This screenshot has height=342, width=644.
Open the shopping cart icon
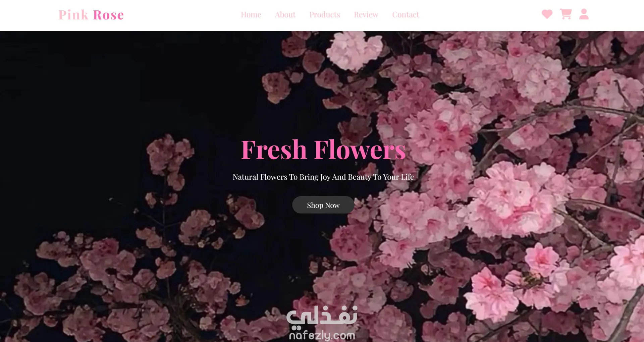pos(566,14)
